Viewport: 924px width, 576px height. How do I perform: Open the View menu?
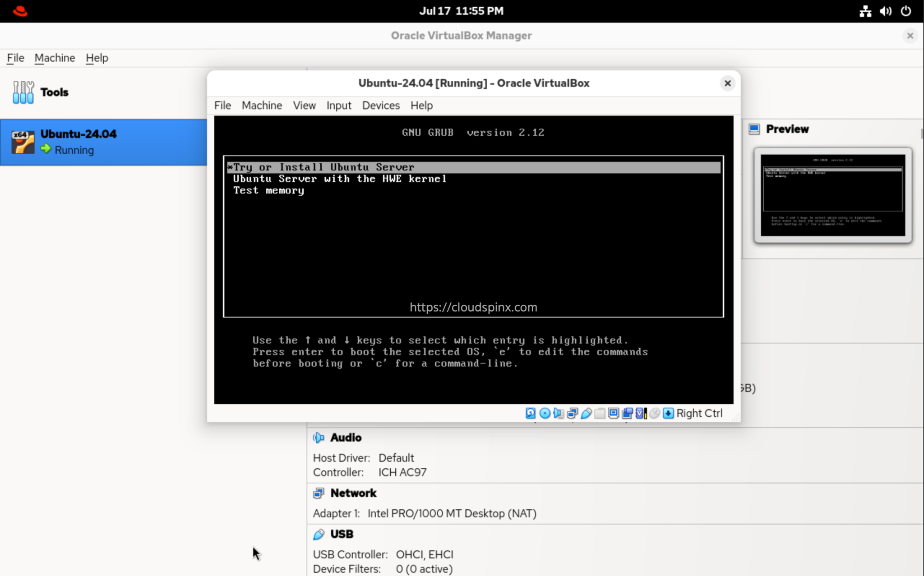(304, 105)
